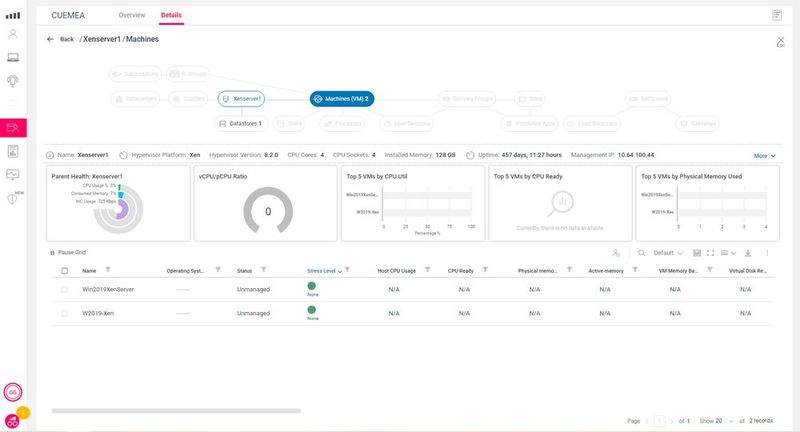This screenshot has height=432, width=800.
Task: Filter the Active memory column
Action: [x=635, y=270]
